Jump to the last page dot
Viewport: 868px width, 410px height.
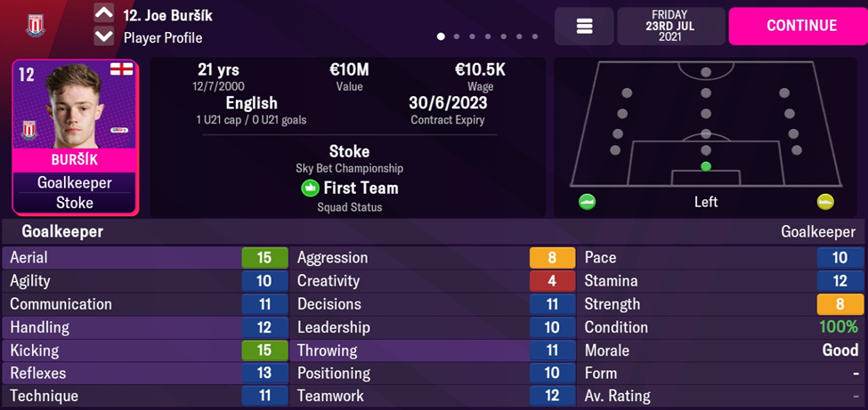[x=534, y=37]
